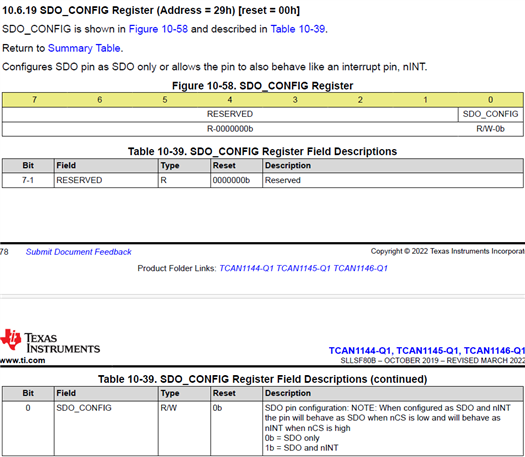Viewport: 525px width, 457px height.
Task: Click the sentence about configuring SDO pin
Action: 215,67
